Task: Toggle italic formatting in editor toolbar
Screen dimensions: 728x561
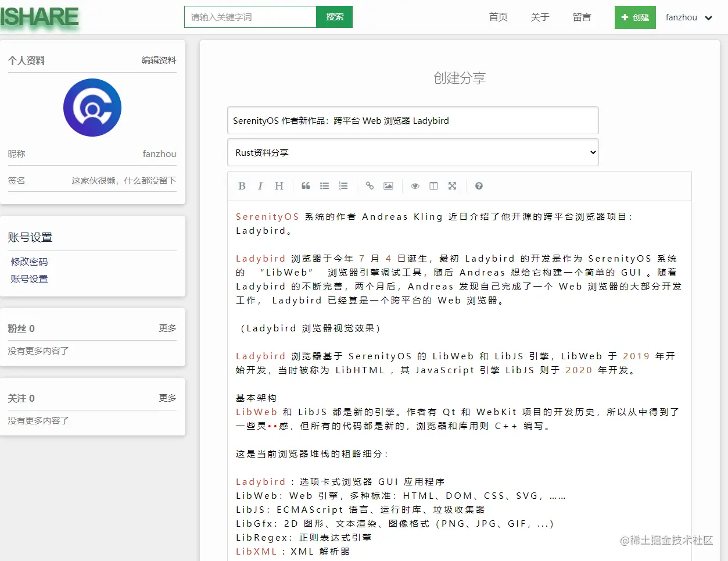Action: coord(260,186)
